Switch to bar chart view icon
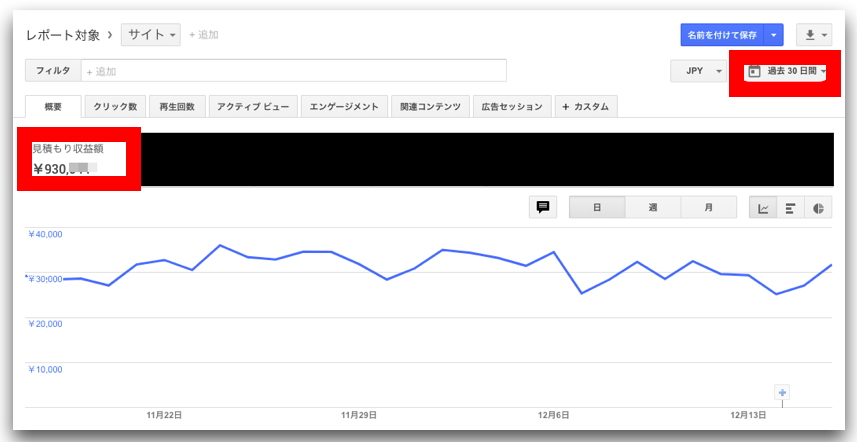Screen dimensions: 857x442 (791, 208)
